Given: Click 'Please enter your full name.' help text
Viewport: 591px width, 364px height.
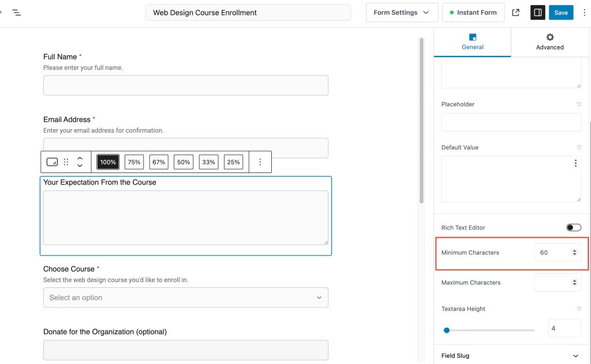Looking at the screenshot, I should coord(83,68).
